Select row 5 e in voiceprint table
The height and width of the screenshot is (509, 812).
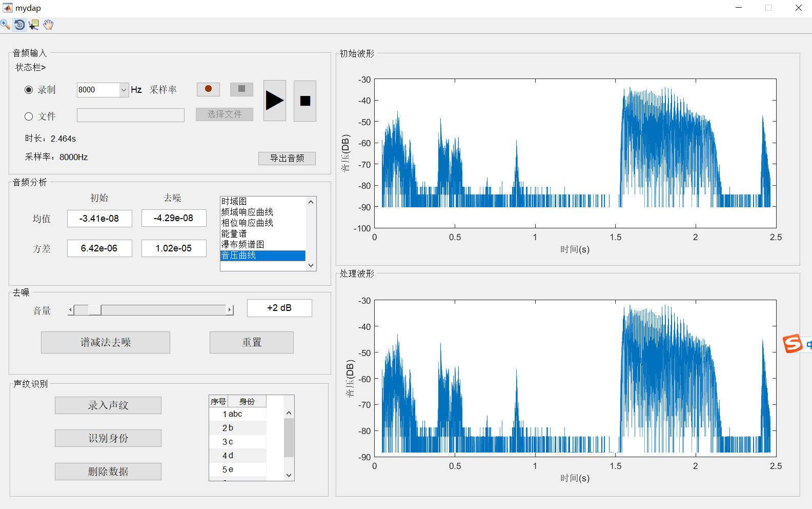tap(238, 469)
